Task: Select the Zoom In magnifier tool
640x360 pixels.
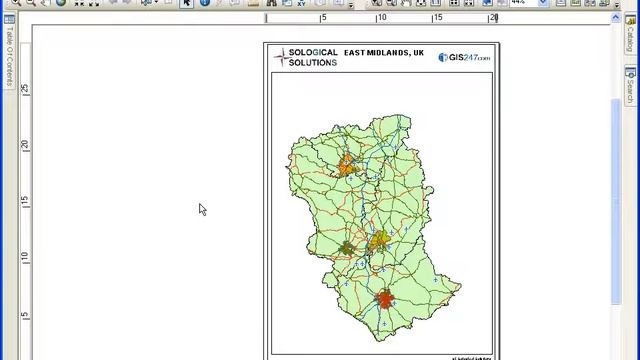Action: pos(16,2)
